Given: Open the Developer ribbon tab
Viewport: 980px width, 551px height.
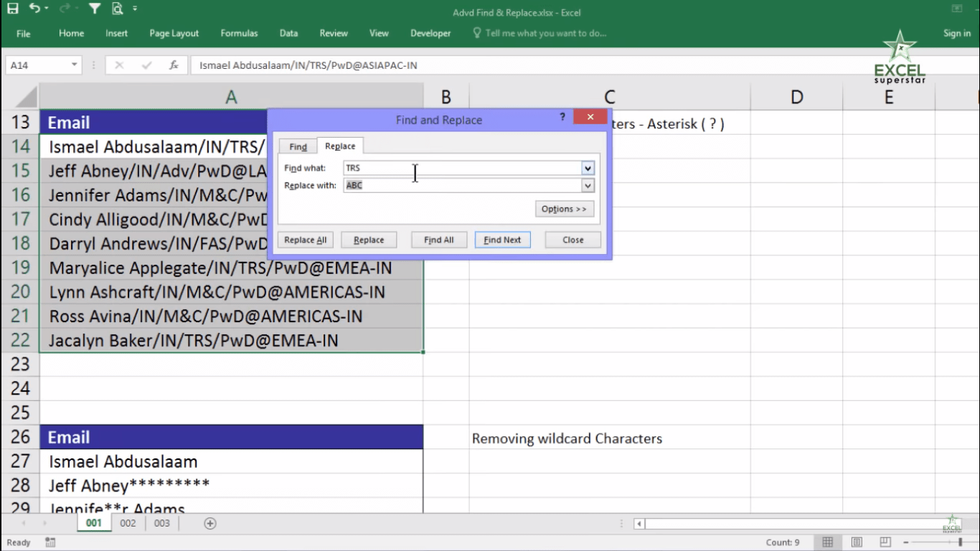Looking at the screenshot, I should coord(430,33).
